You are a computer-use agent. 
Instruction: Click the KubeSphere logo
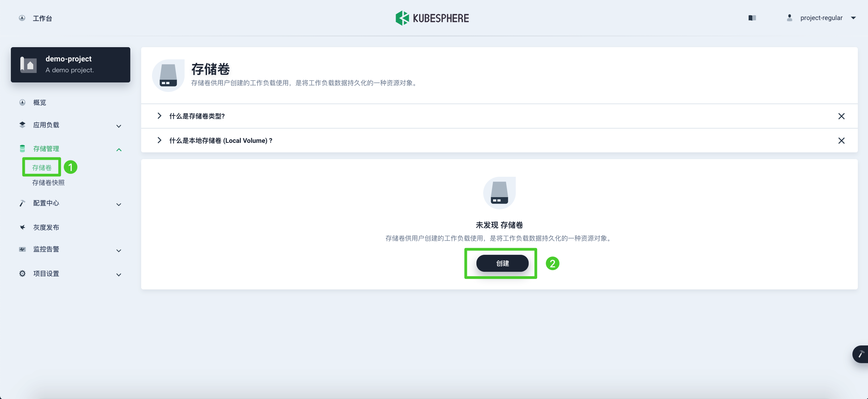coord(432,18)
